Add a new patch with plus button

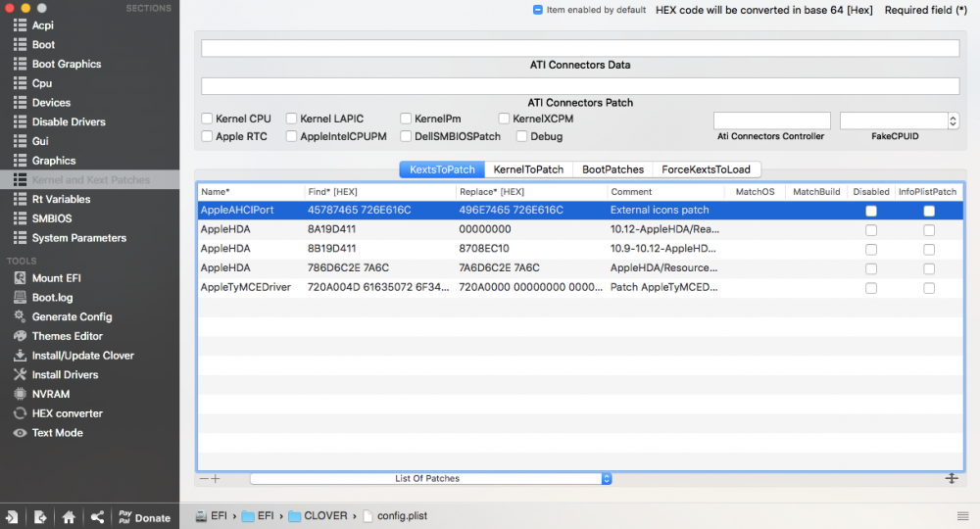click(x=216, y=478)
